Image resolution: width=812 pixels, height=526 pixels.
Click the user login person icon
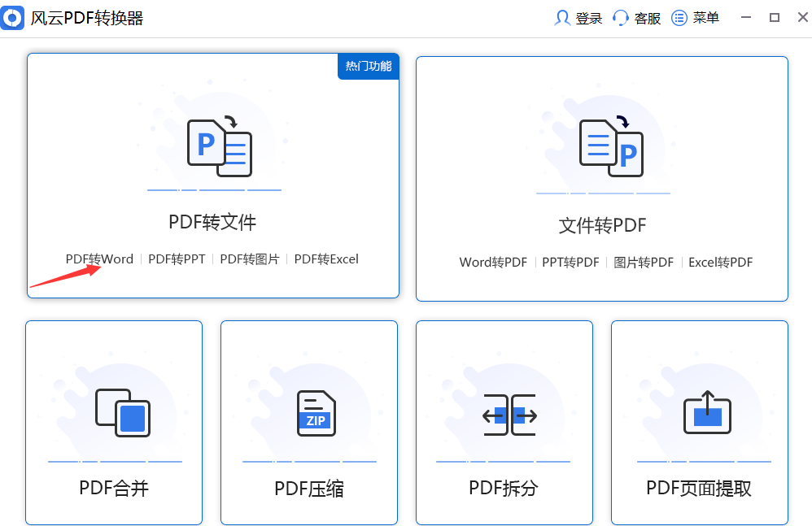(x=562, y=18)
